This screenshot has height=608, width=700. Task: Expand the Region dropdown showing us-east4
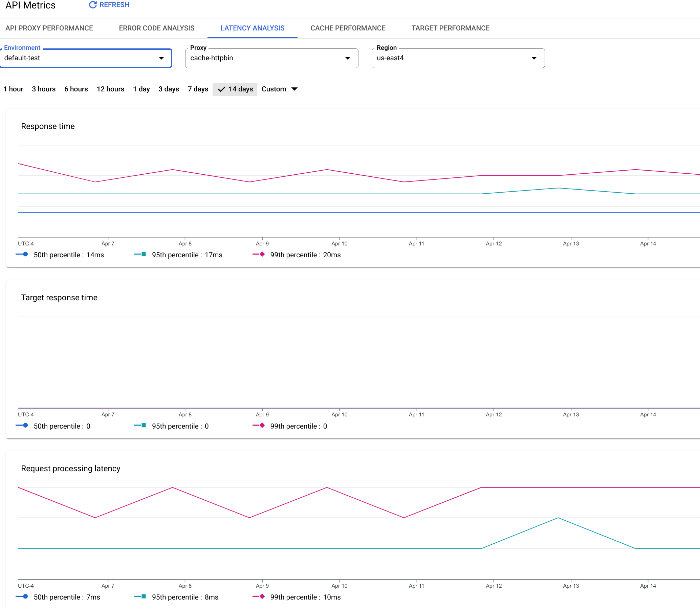[532, 58]
